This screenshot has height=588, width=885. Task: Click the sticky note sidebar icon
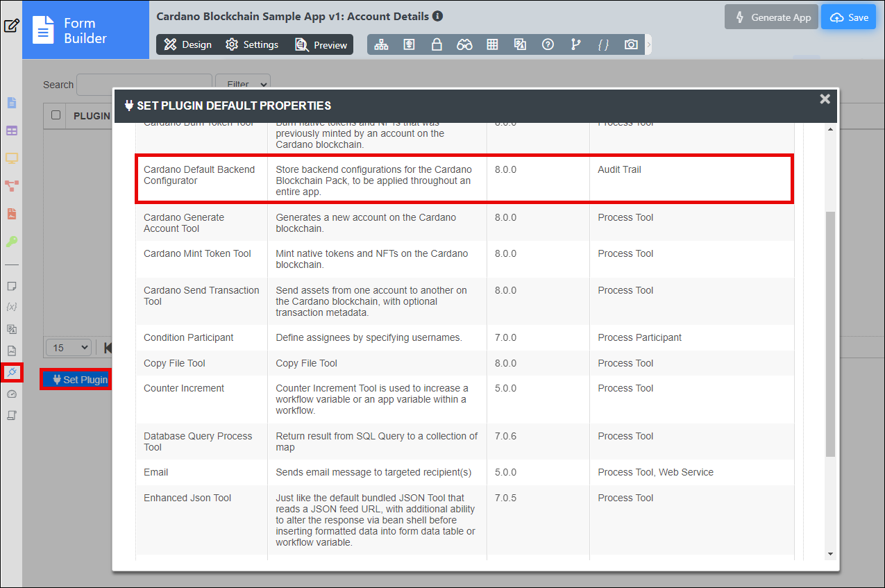[11, 286]
